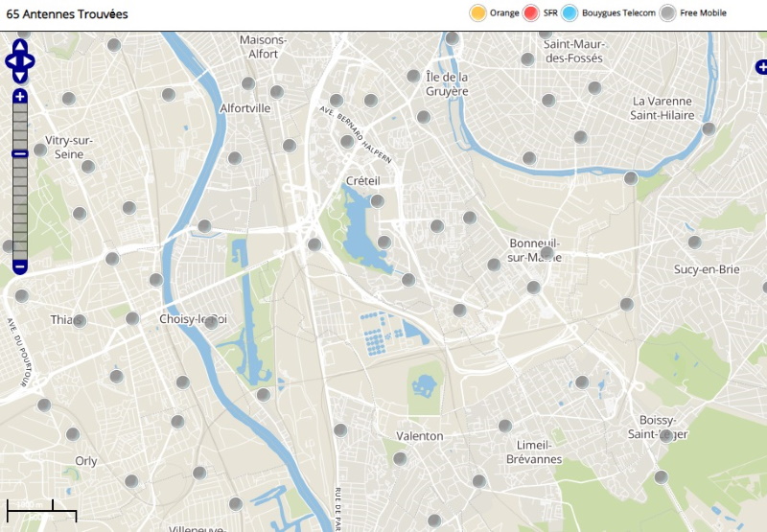Pan the map left with the west arrow

11,61
